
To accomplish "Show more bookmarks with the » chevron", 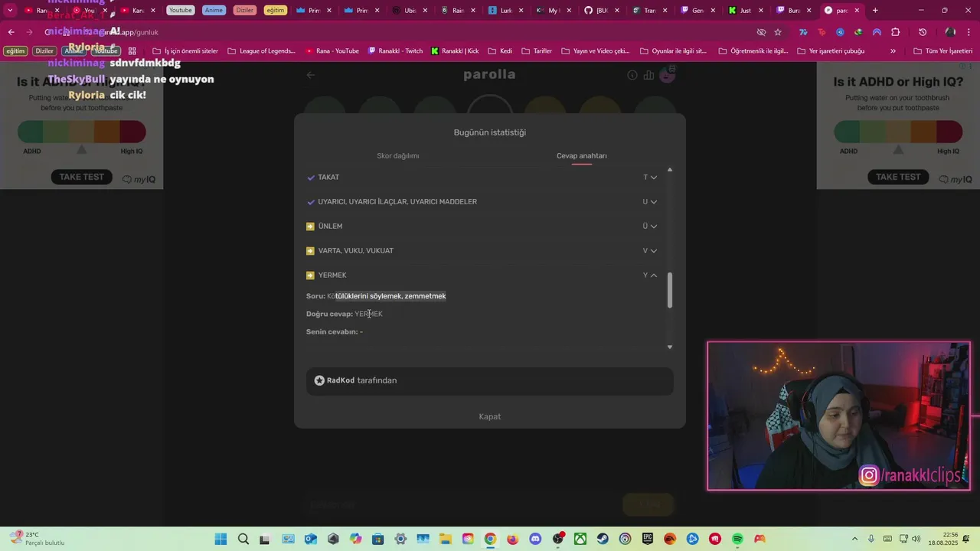I will 893,51.
